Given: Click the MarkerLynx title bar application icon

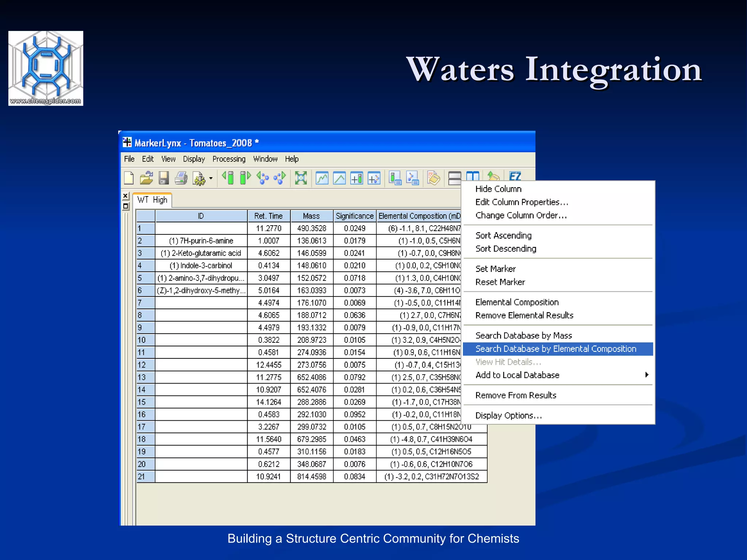Looking at the screenshot, I should pyautogui.click(x=127, y=142).
